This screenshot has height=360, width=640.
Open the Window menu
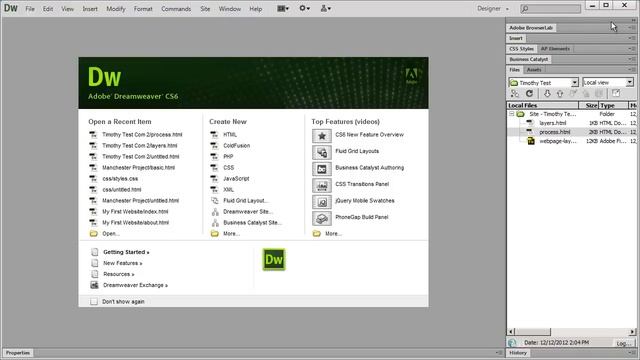pos(229,9)
